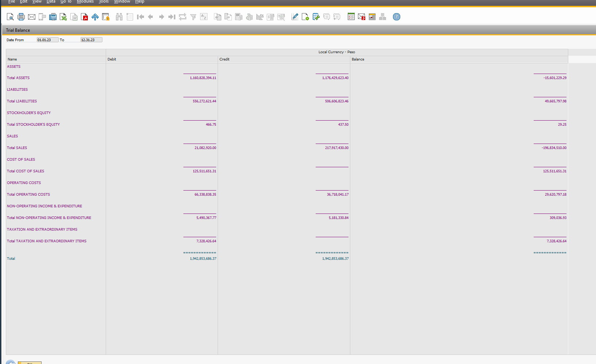Click the blue Launch Application arrows icon
This screenshot has height=364, width=596.
[95, 17]
